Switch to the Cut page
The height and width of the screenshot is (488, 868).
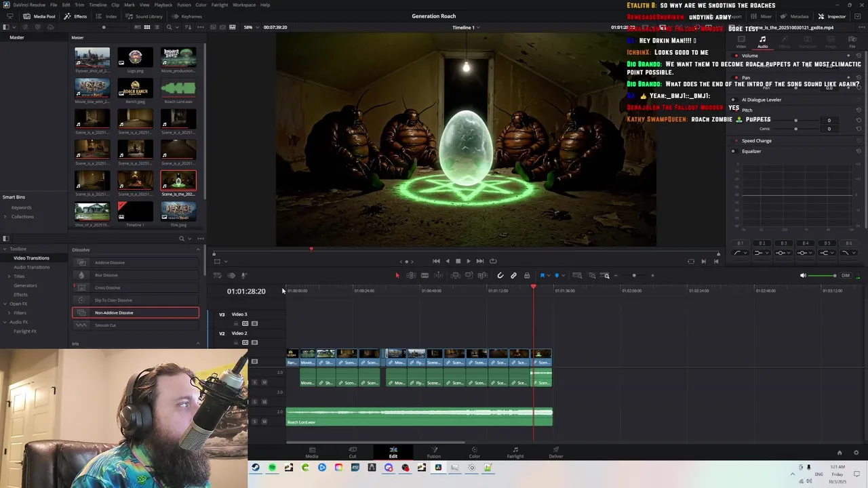pos(353,451)
